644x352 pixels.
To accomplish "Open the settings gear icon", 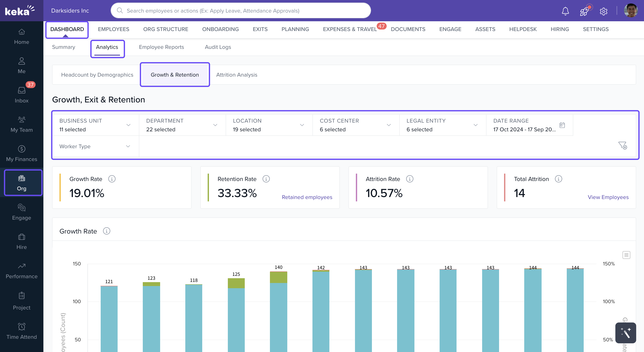I will coord(603,11).
